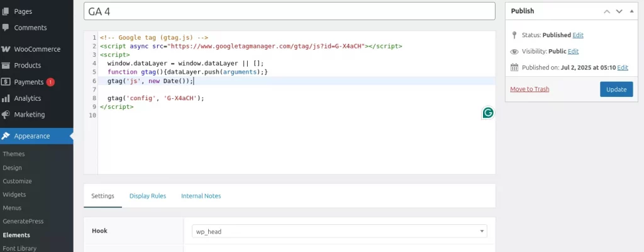
Task: Edit the Published status
Action: point(578,35)
